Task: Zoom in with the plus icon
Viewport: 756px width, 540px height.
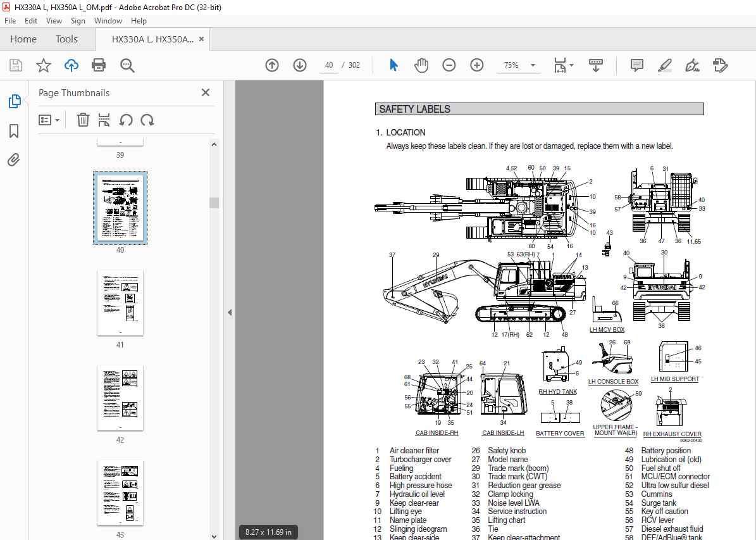Action: 477,65
